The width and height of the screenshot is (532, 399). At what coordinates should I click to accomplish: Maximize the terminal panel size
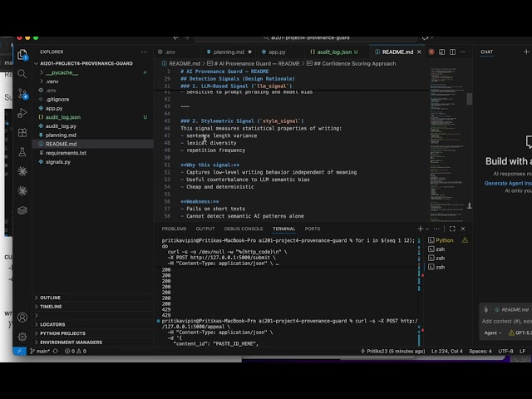coord(452,229)
